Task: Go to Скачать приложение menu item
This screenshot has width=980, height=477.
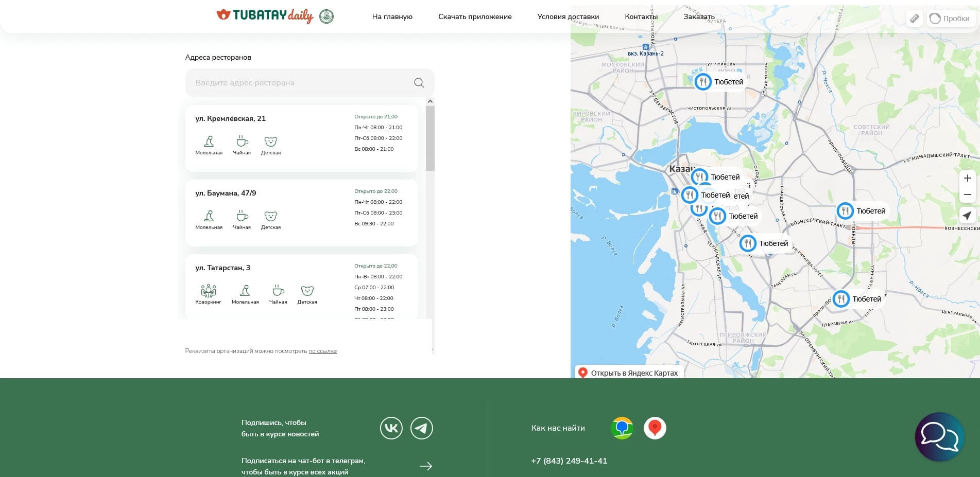Action: click(475, 16)
